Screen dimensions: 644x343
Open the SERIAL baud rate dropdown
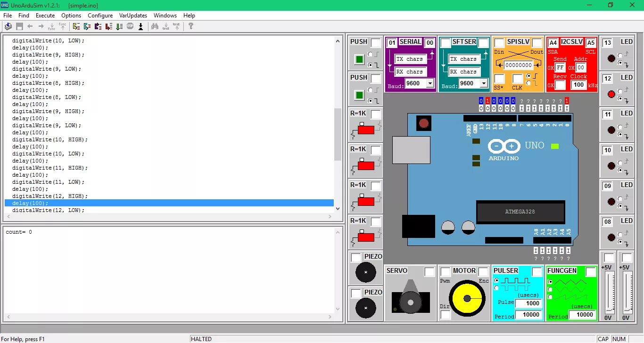click(430, 83)
